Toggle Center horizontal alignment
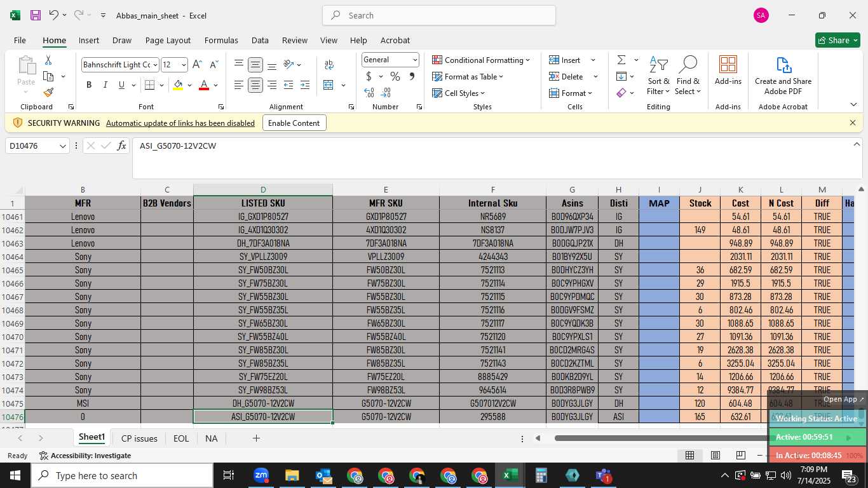This screenshot has height=488, width=868. [x=255, y=85]
